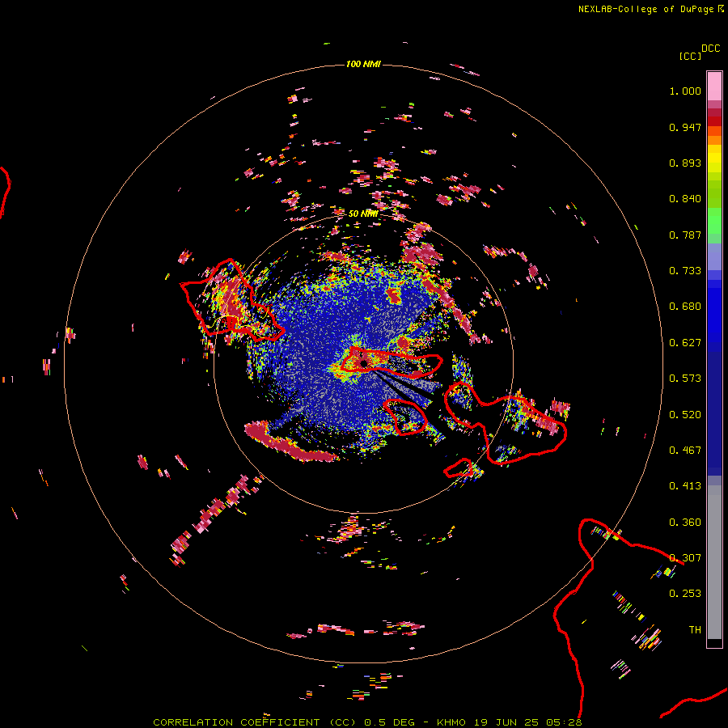
Task: Pick the light pink top segment of color bar
Action: tap(714, 86)
